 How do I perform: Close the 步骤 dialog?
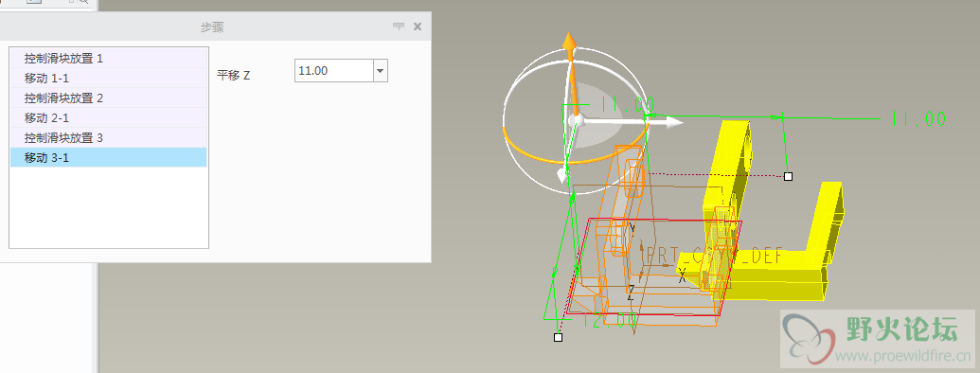pyautogui.click(x=418, y=27)
